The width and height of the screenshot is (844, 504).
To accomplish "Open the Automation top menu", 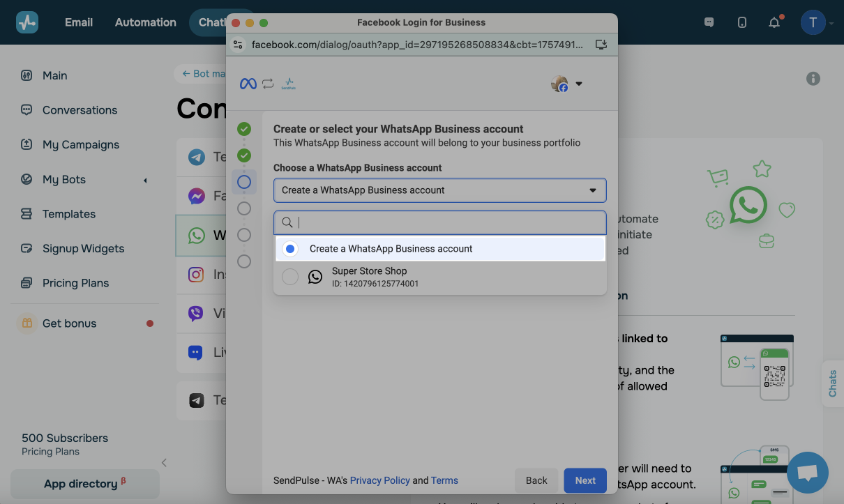I will pos(146,22).
